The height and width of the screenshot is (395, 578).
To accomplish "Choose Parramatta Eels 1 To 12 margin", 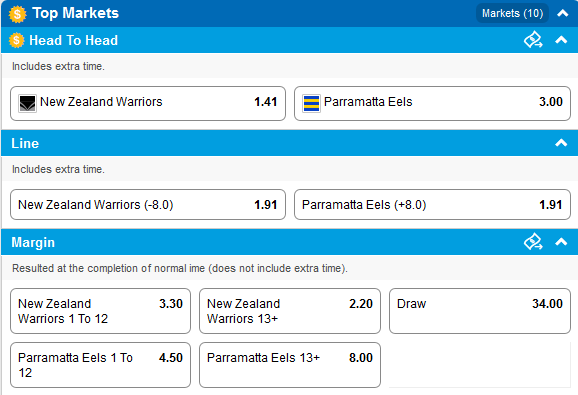I will click(100, 365).
